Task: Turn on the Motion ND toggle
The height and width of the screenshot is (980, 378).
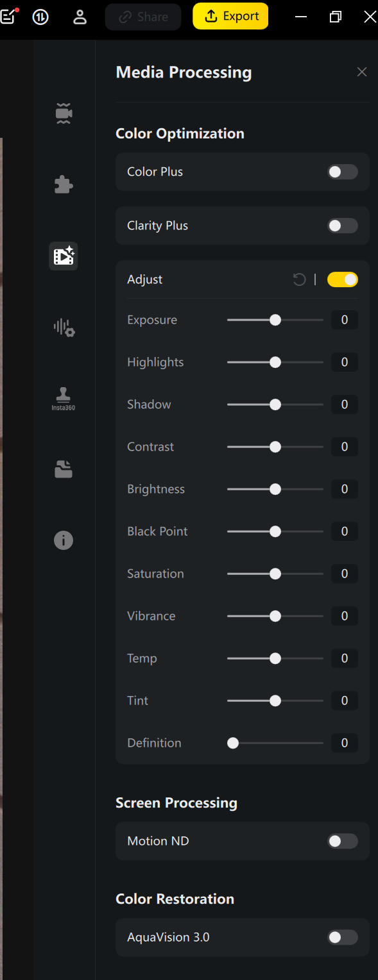Action: coord(343,841)
